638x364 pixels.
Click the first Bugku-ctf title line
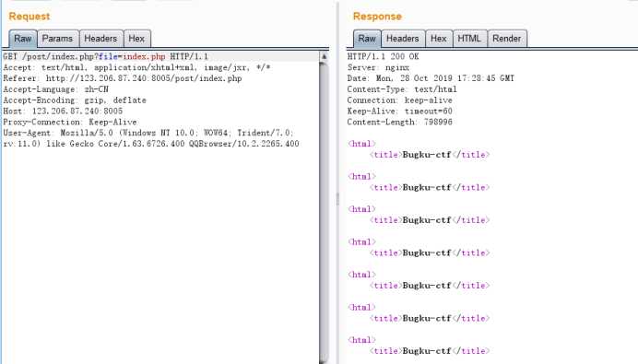tap(430, 155)
